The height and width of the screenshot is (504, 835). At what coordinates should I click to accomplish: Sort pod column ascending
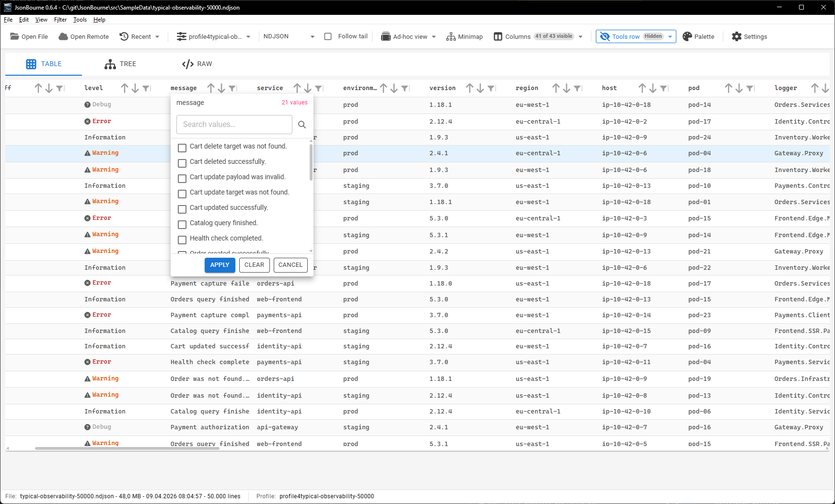pos(729,88)
